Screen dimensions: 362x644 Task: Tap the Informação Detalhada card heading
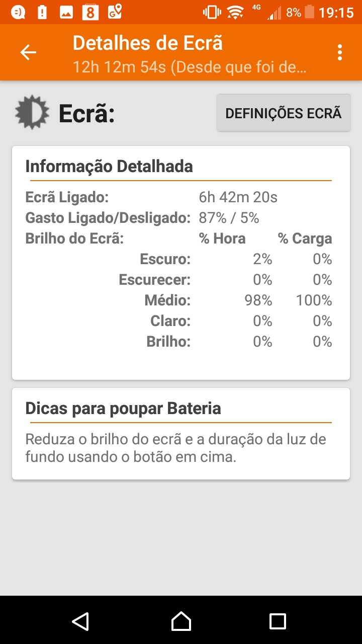coord(109,166)
